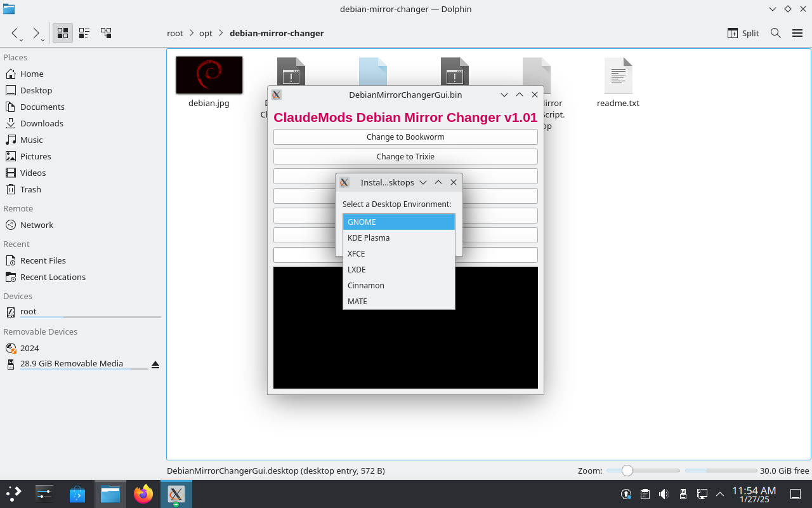Open clock calendar at 11:54 AM
Viewport: 812px width, 508px height.
pos(754,494)
